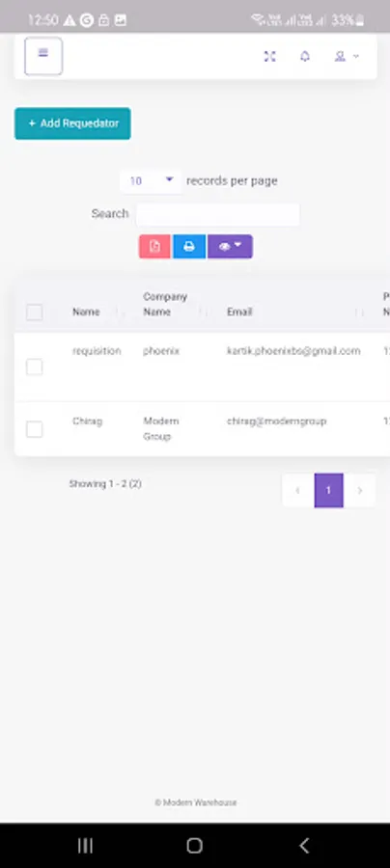Image resolution: width=390 pixels, height=868 pixels.
Task: Click Add Requedator button
Action: 72,123
